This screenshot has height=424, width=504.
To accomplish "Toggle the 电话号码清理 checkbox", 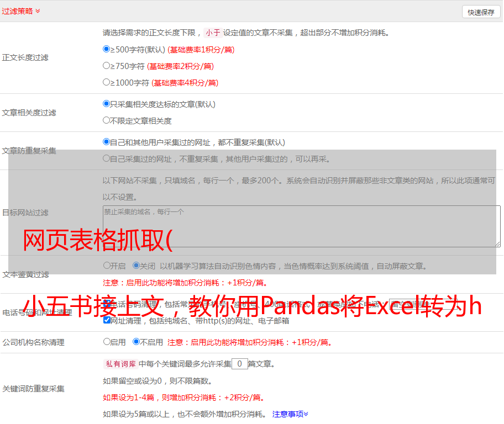I will click(x=107, y=304).
